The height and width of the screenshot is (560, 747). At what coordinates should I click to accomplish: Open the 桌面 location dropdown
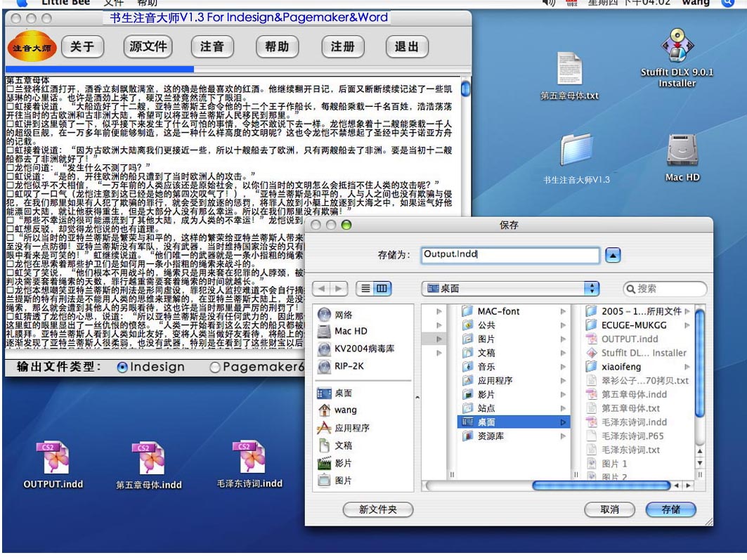coord(510,289)
